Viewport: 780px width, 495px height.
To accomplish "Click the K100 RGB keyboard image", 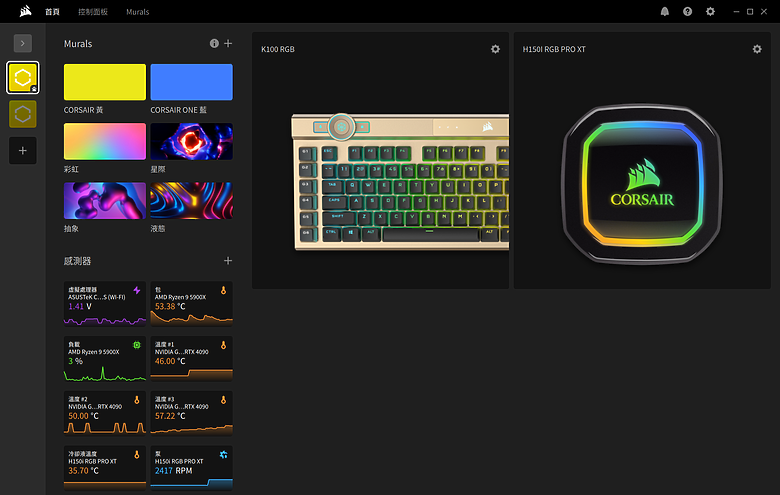I will coord(400,182).
